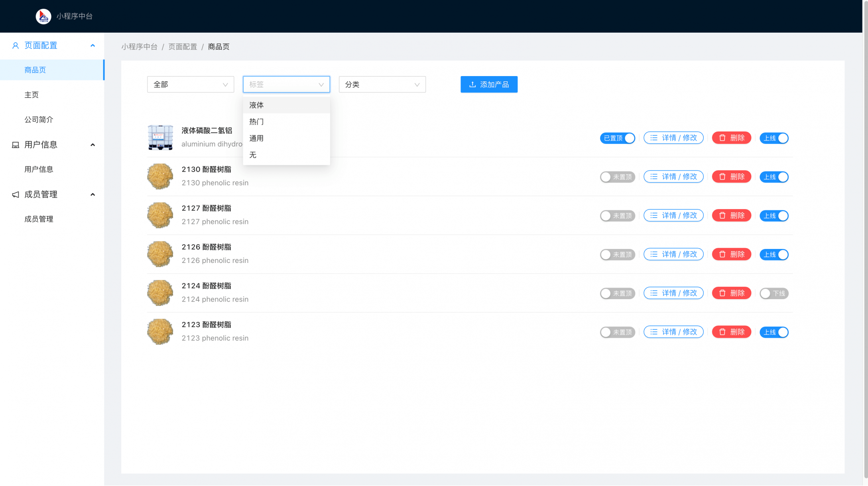The width and height of the screenshot is (868, 486).
Task: Click the laptop icon beside 用户信息
Action: pyautogui.click(x=16, y=145)
